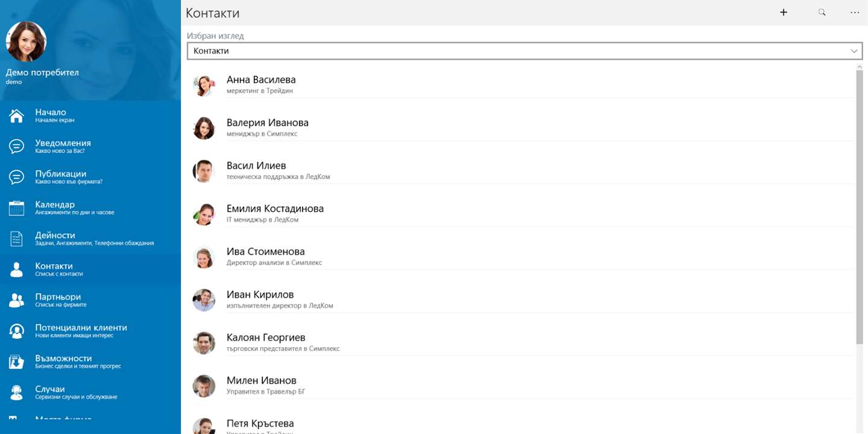
Task: Go to Публикации in the sidebar
Action: tap(60, 177)
